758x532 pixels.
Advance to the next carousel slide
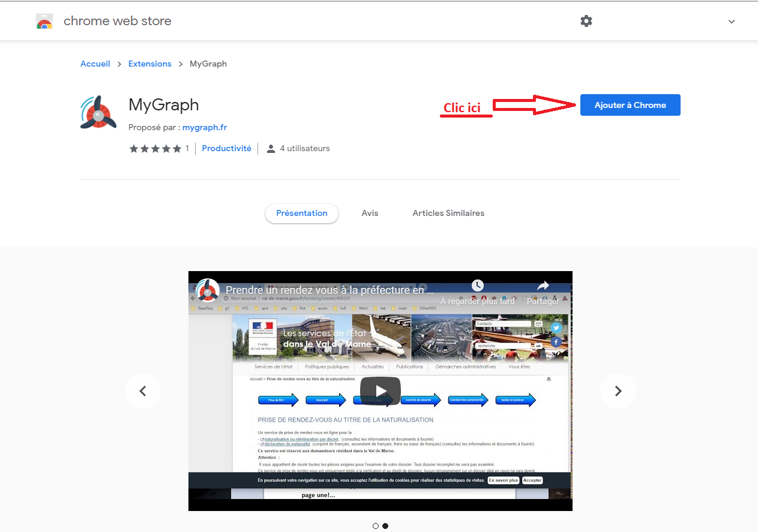pos(618,391)
